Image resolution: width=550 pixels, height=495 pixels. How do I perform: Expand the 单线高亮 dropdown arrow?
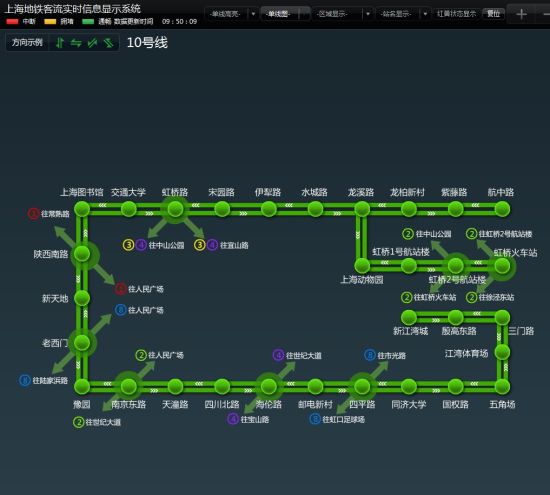click(x=253, y=14)
